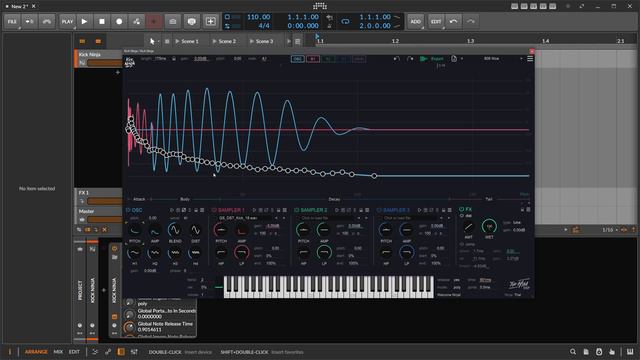Open the ADD menu

[416, 22]
